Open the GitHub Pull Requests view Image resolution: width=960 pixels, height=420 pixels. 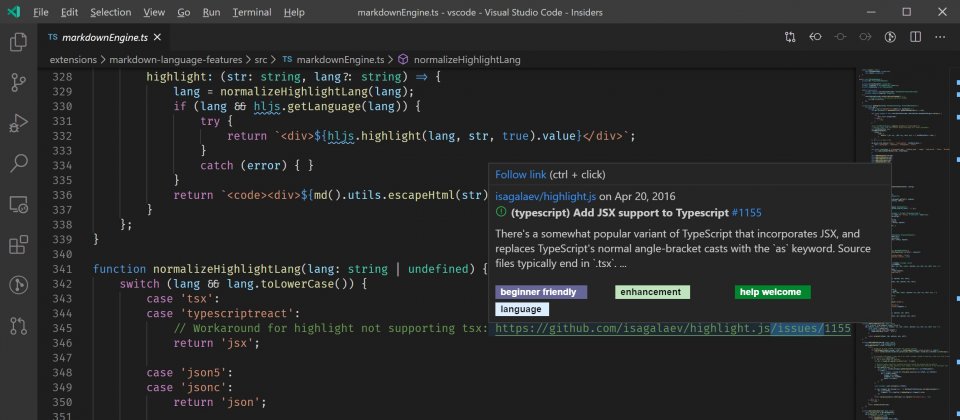(x=18, y=325)
